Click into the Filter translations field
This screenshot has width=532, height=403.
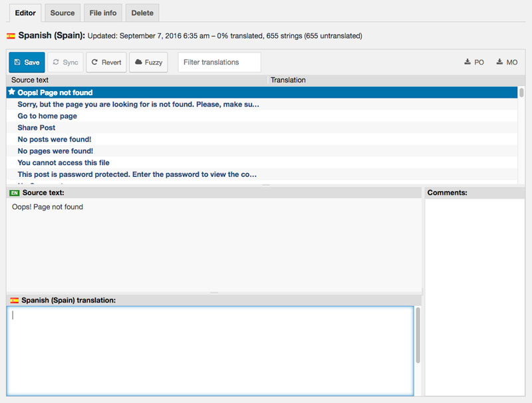(219, 63)
